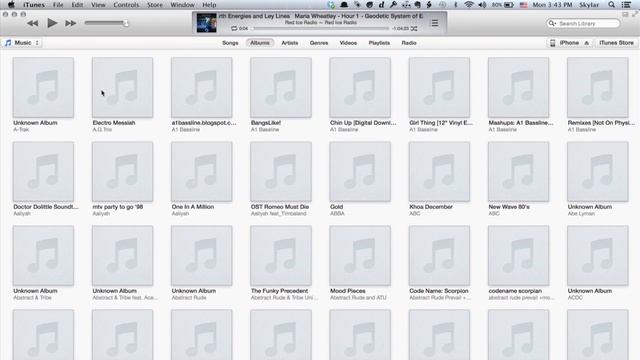The height and width of the screenshot is (360, 640).
Task: Skip back to previous track
Action: tap(32, 24)
